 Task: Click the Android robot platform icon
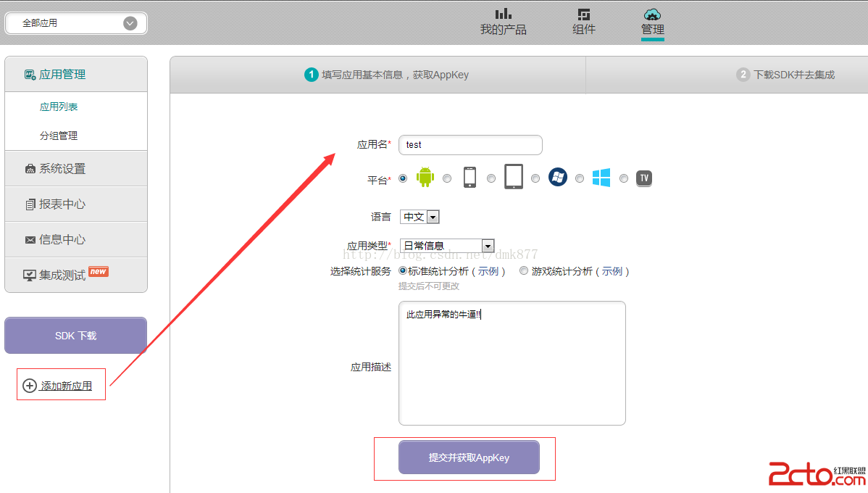point(425,177)
